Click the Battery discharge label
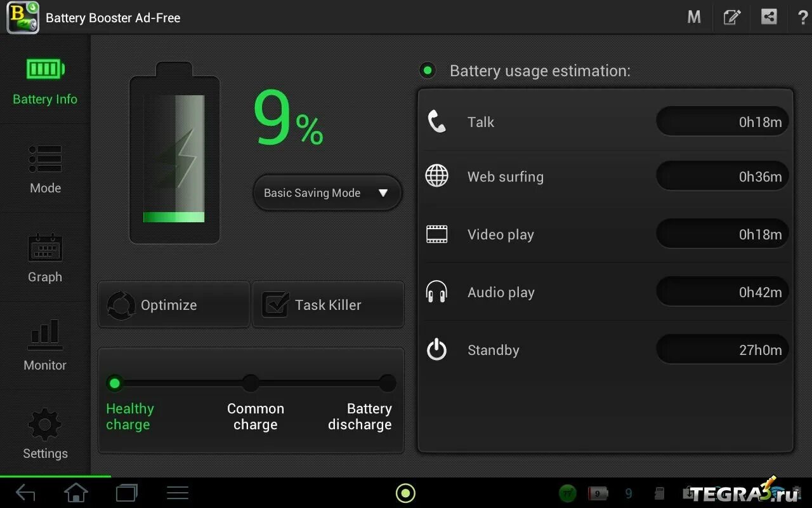 coord(360,417)
